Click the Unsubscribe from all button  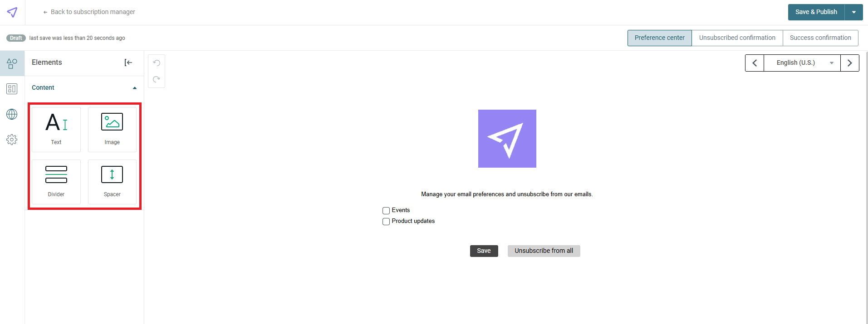[544, 251]
